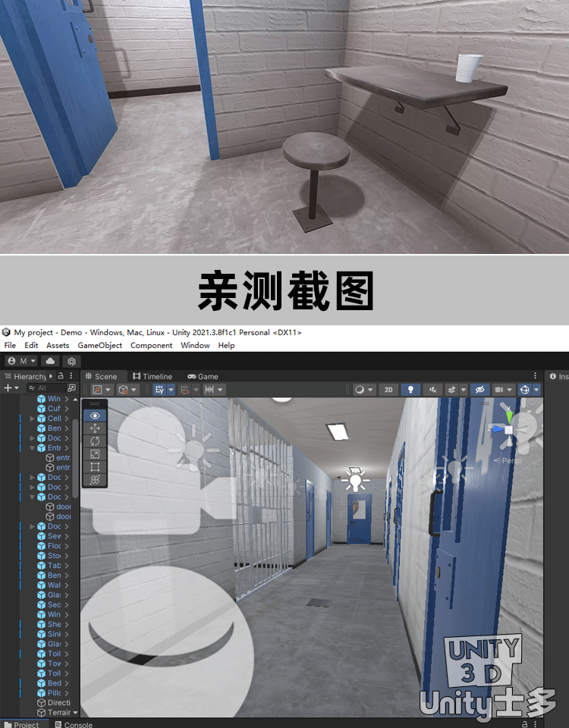Select the View (eye) tool in overlay
Viewport: 569px width, 728px height.
pos(95,416)
